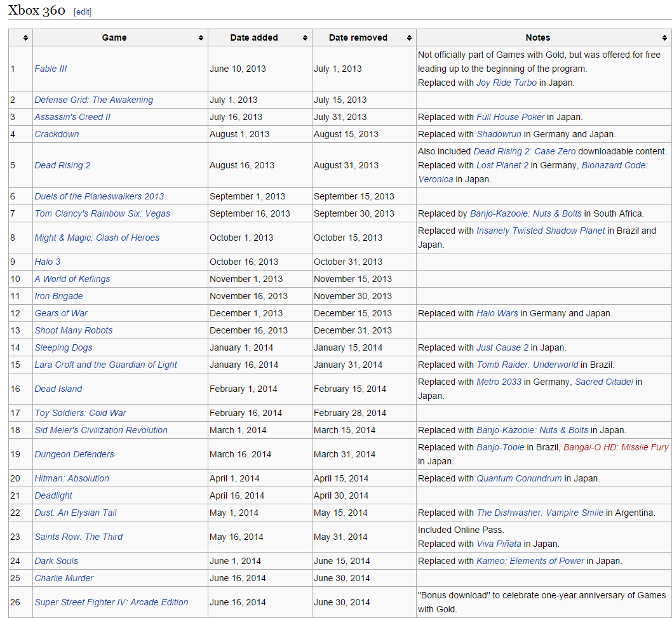Sort table by Date removed header
The width and height of the screenshot is (672, 618).
point(365,37)
